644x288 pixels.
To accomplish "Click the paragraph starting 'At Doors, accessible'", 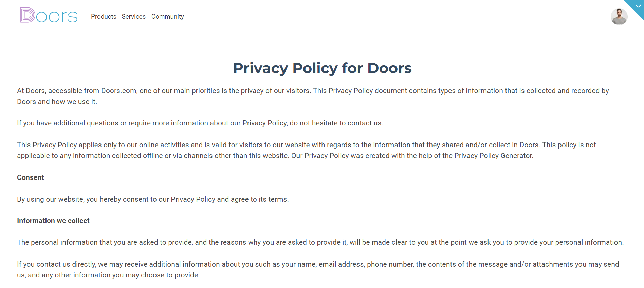I will [313, 96].
